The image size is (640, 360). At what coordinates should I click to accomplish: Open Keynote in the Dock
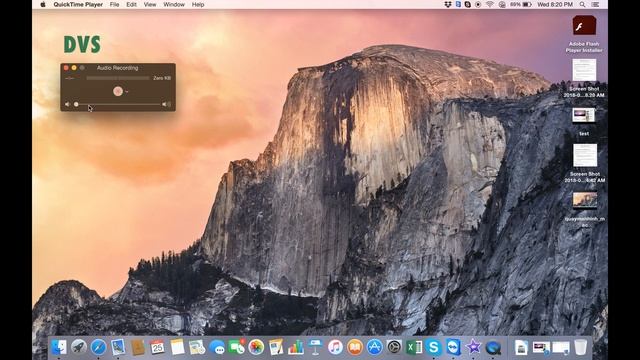315,347
